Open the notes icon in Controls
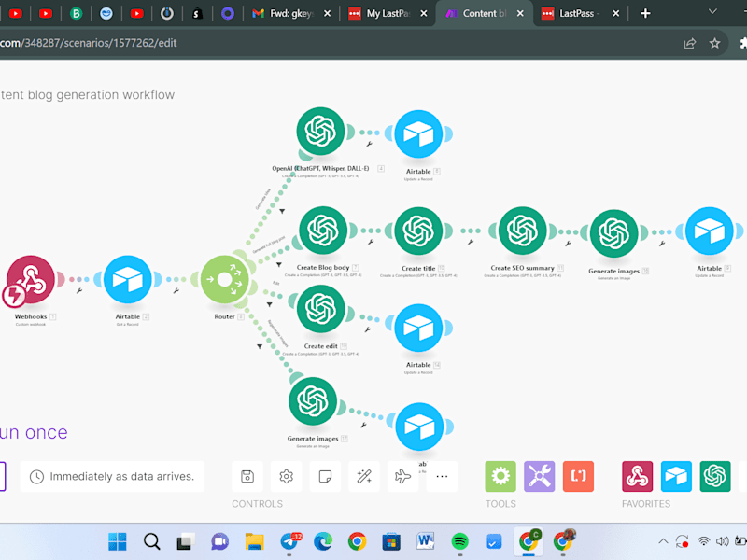This screenshot has width=747, height=560. pos(325,476)
